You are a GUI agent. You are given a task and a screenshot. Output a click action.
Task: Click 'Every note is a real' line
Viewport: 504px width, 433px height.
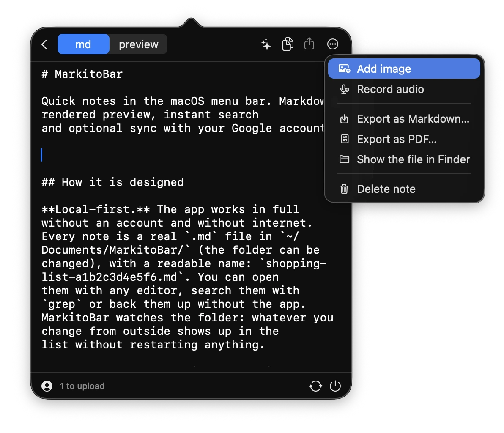(170, 237)
